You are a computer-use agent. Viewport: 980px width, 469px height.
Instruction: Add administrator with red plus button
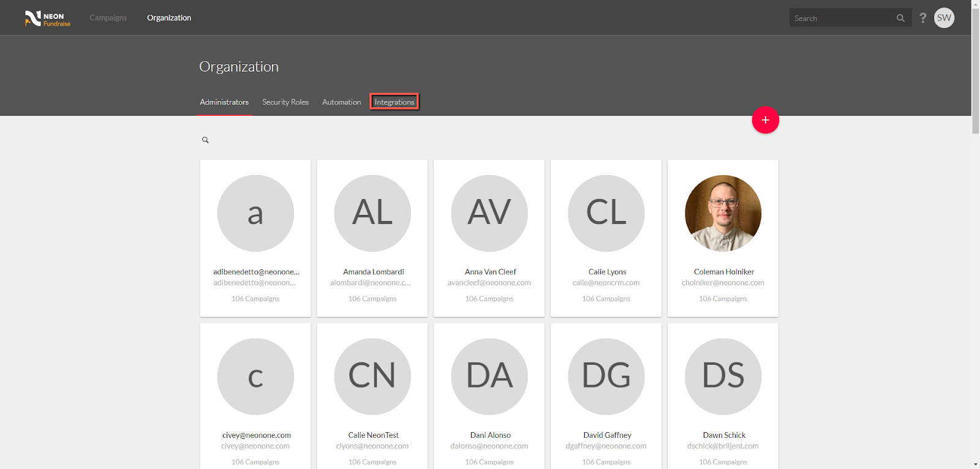click(765, 120)
